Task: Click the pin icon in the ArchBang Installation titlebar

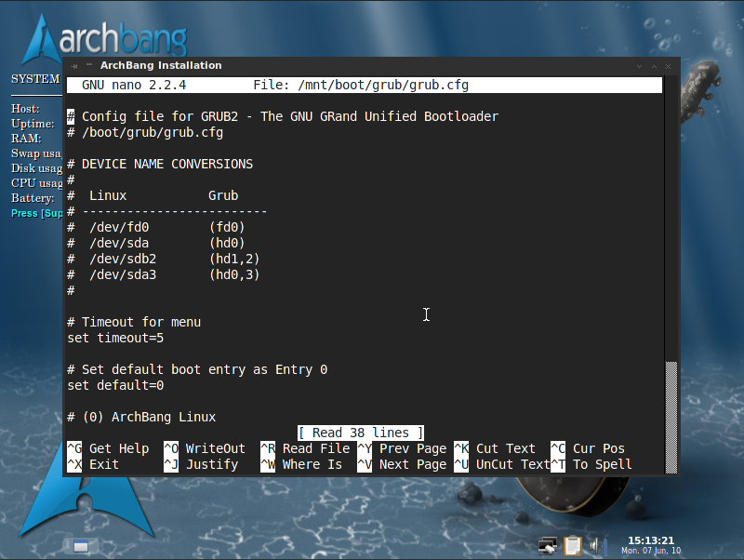Action: point(73,66)
